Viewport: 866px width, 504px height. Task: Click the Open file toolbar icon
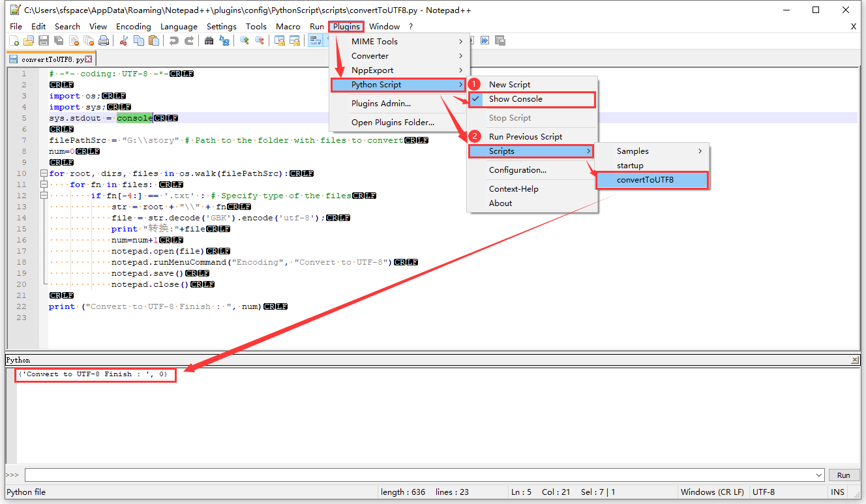(29, 40)
